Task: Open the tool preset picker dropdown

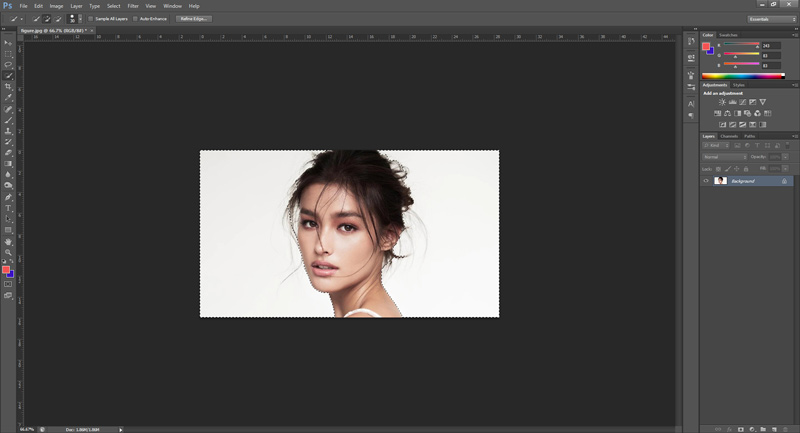Action: click(21, 19)
